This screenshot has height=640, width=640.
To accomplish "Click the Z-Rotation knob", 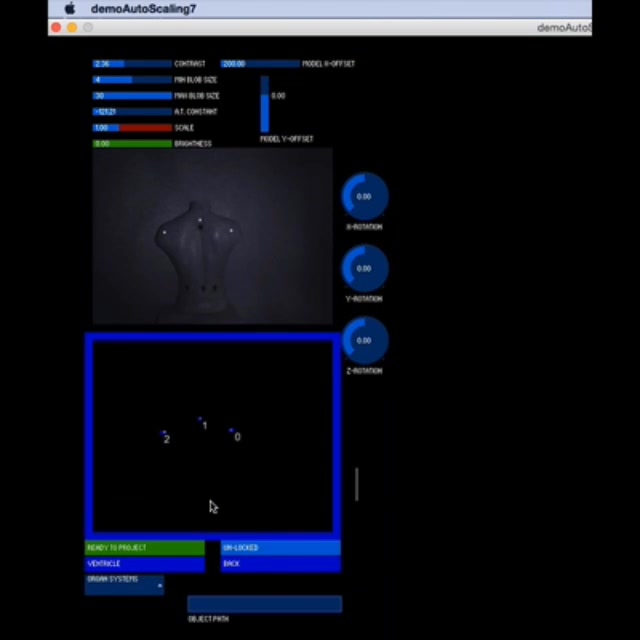I will click(x=364, y=340).
